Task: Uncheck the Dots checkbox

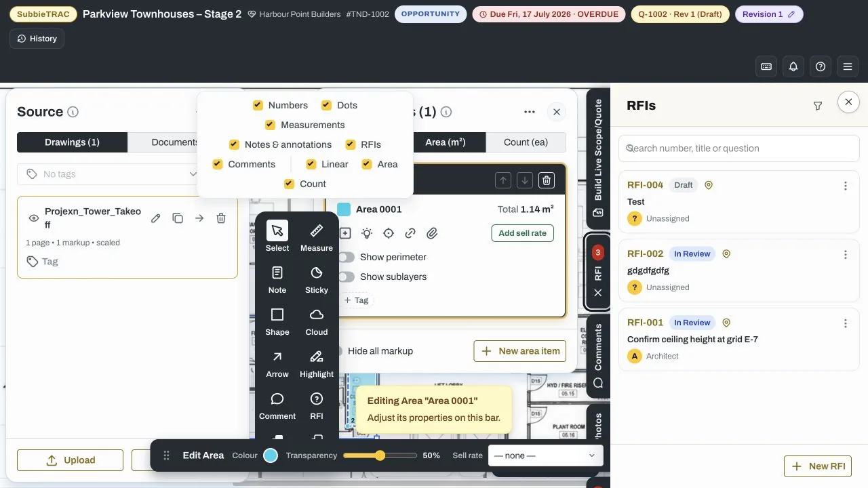Action: tap(326, 105)
